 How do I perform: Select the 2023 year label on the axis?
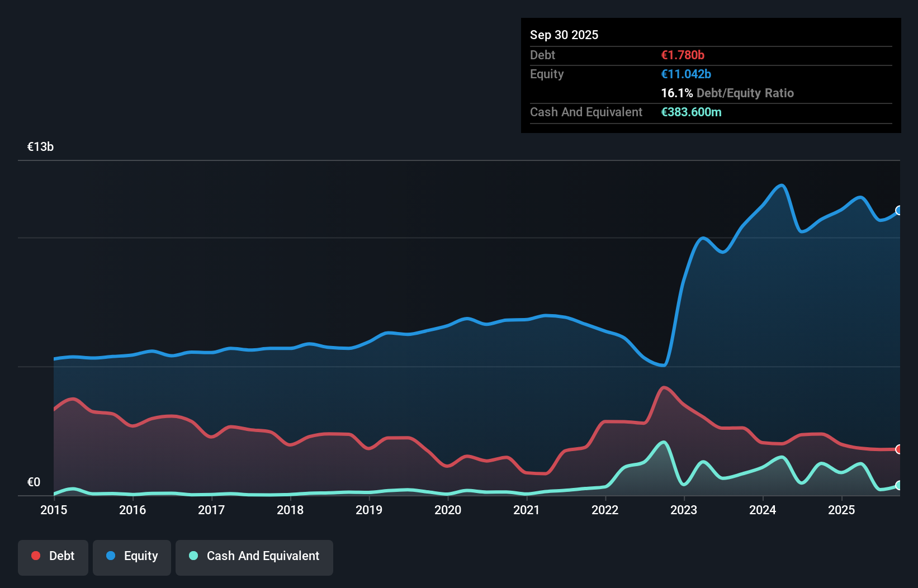point(684,510)
